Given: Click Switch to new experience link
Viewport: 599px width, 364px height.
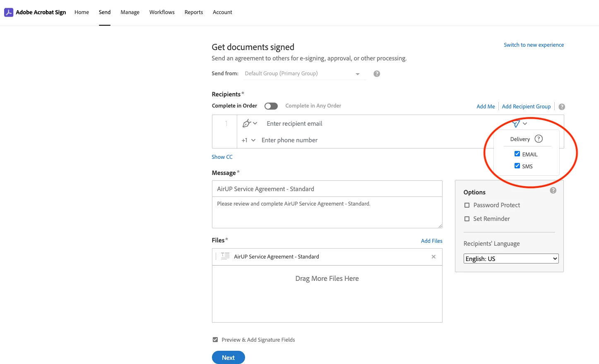Looking at the screenshot, I should click(x=534, y=45).
